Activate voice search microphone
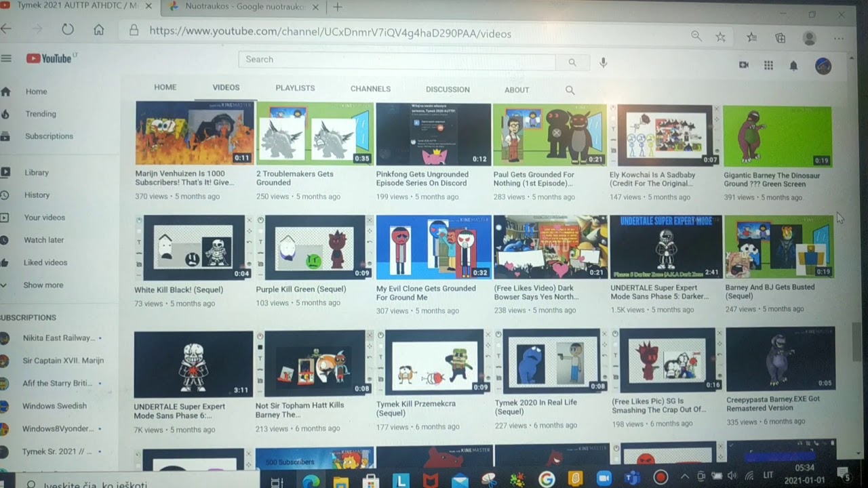 tap(603, 62)
